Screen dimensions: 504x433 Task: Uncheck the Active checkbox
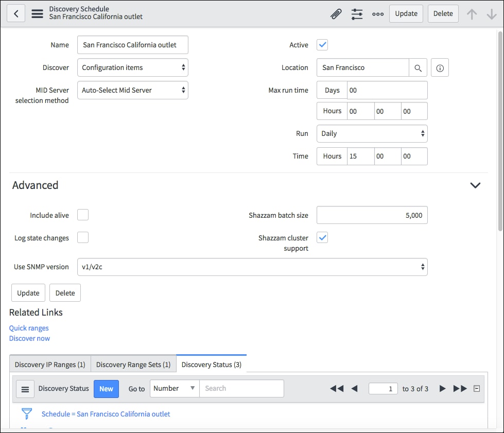[322, 45]
